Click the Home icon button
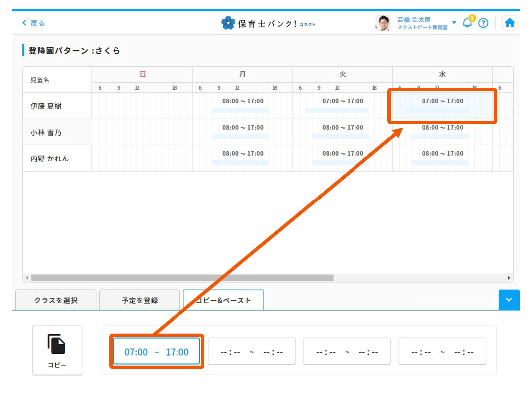The height and width of the screenshot is (399, 532). (509, 22)
